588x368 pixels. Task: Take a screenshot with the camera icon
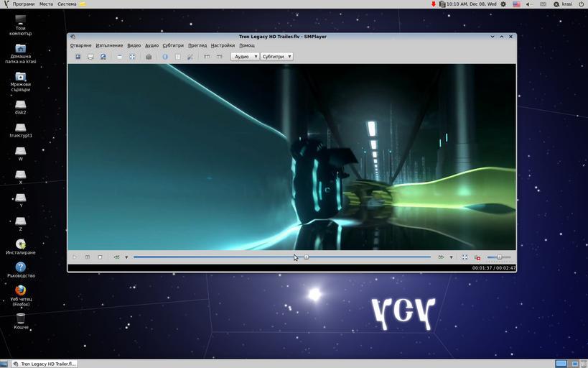[x=149, y=57]
